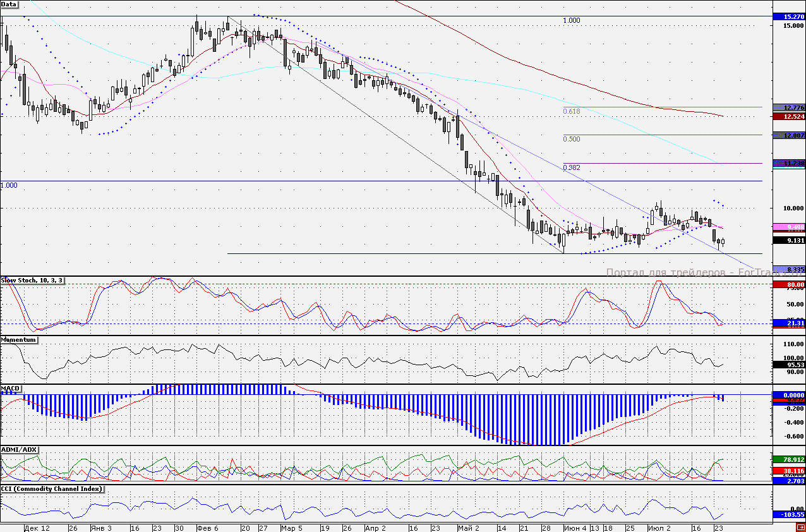Select the CCI -103.55 value tag
This screenshot has height=532, width=806.
coord(790,515)
